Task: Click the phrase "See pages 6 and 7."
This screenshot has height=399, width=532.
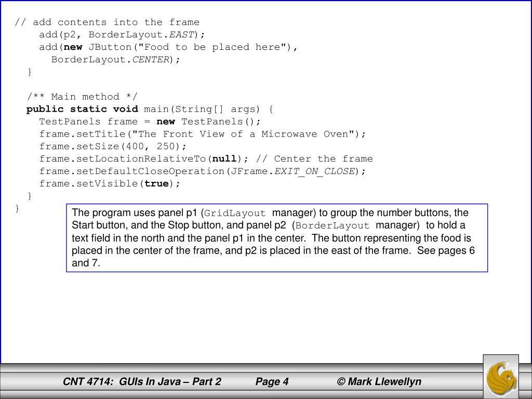Action: 273,257
